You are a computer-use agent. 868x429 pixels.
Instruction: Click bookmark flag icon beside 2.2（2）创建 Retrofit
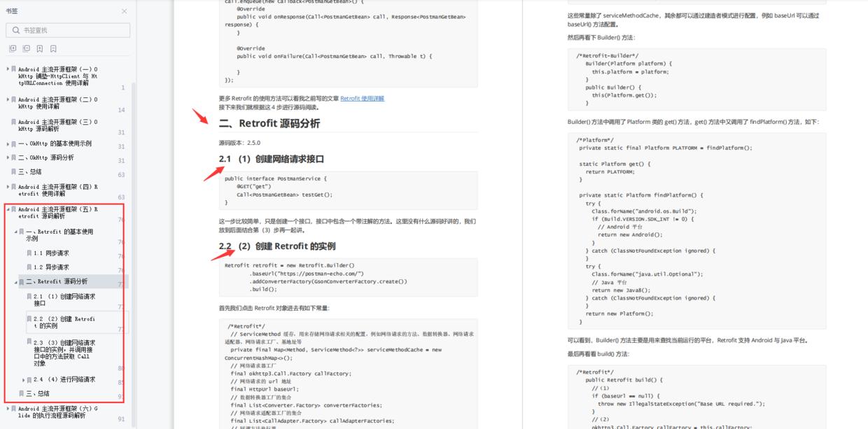[x=29, y=318]
